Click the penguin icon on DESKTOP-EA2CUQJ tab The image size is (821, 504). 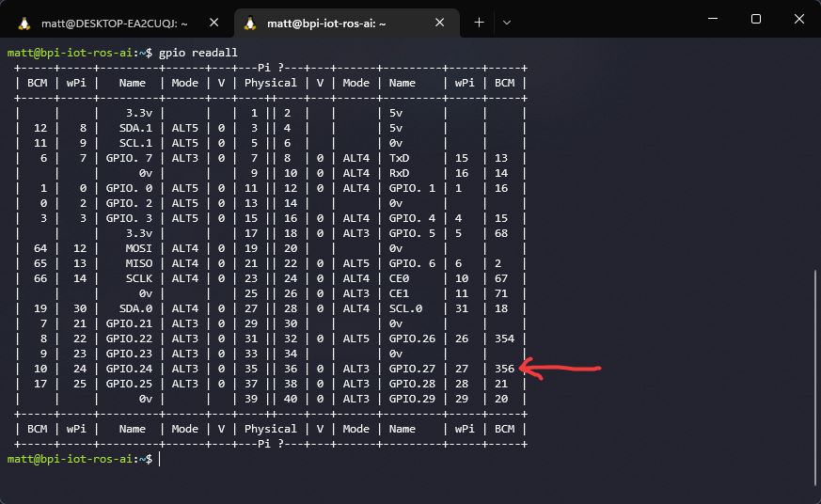click(x=24, y=23)
